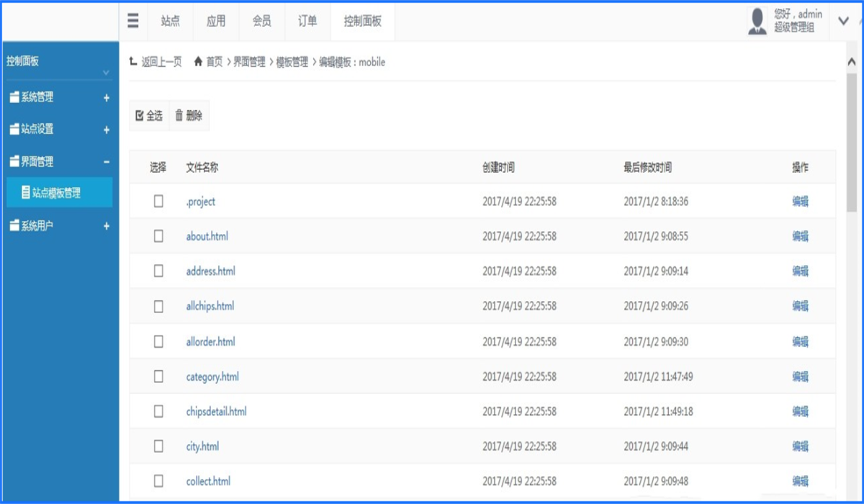Open 首页 in the breadcrumb
Viewport: 864px width, 504px height.
(x=215, y=62)
